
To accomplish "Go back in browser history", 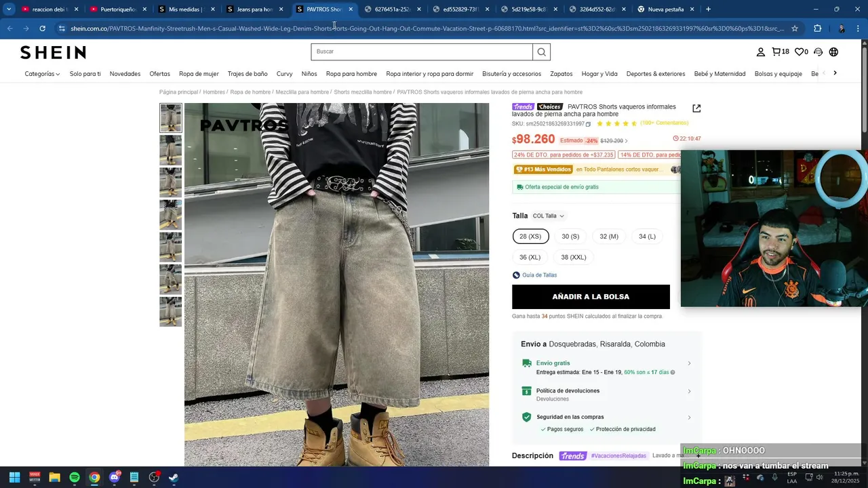I will pyautogui.click(x=9, y=28).
